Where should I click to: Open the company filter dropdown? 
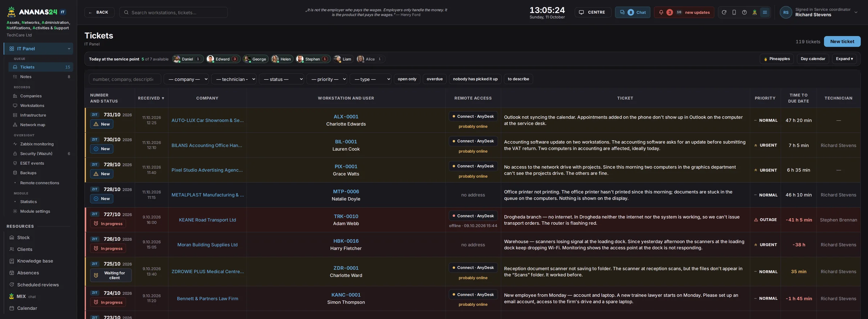click(186, 79)
